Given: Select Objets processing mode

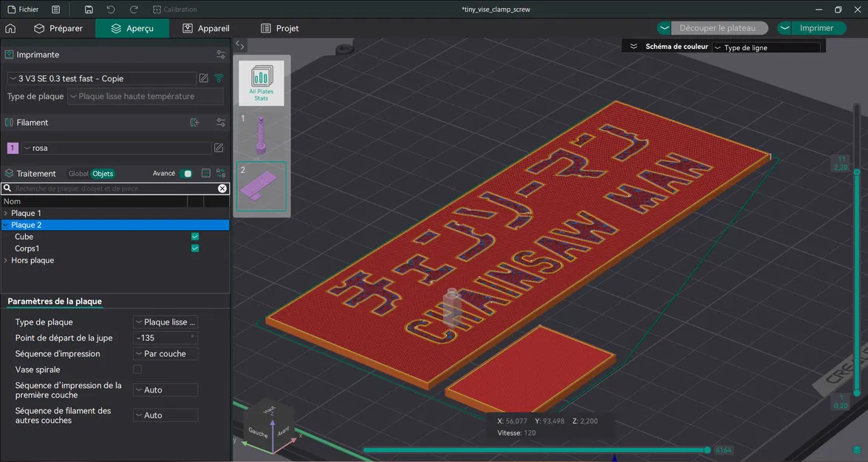Looking at the screenshot, I should (103, 174).
